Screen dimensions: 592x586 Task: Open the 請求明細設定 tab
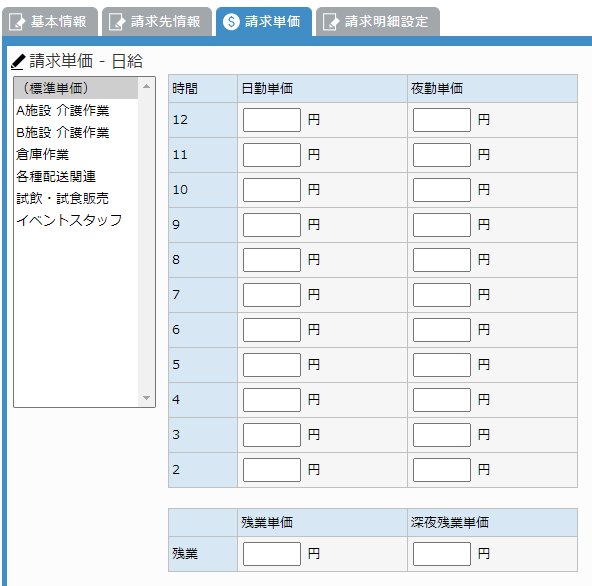(378, 22)
